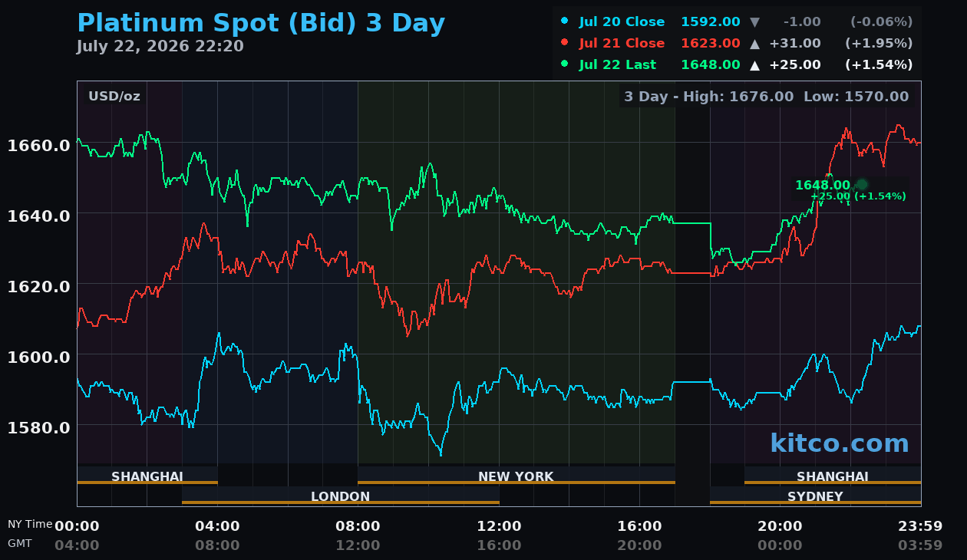This screenshot has width=967, height=560.
Task: Click the 1580.0 y-axis label
Action: tap(38, 427)
